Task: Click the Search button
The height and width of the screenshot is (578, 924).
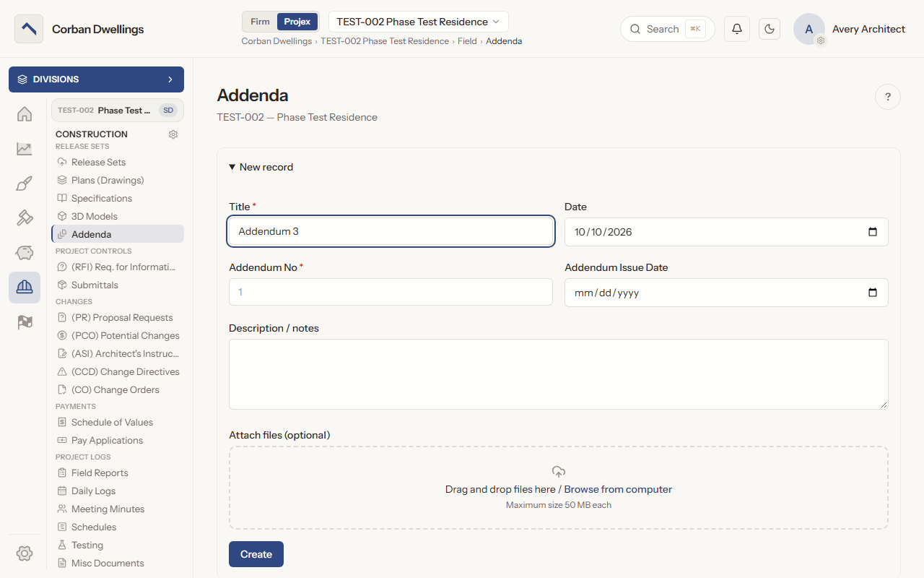Action: coord(668,29)
